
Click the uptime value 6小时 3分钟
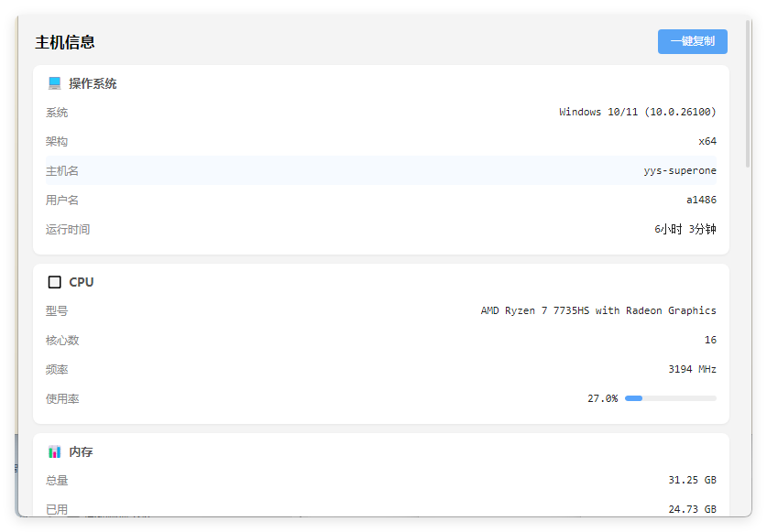(685, 229)
